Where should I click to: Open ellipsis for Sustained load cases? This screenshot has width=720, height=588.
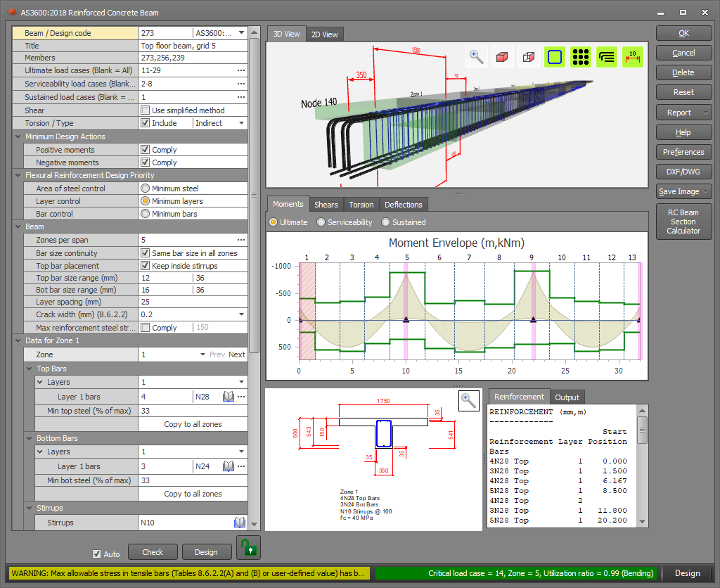pos(241,97)
